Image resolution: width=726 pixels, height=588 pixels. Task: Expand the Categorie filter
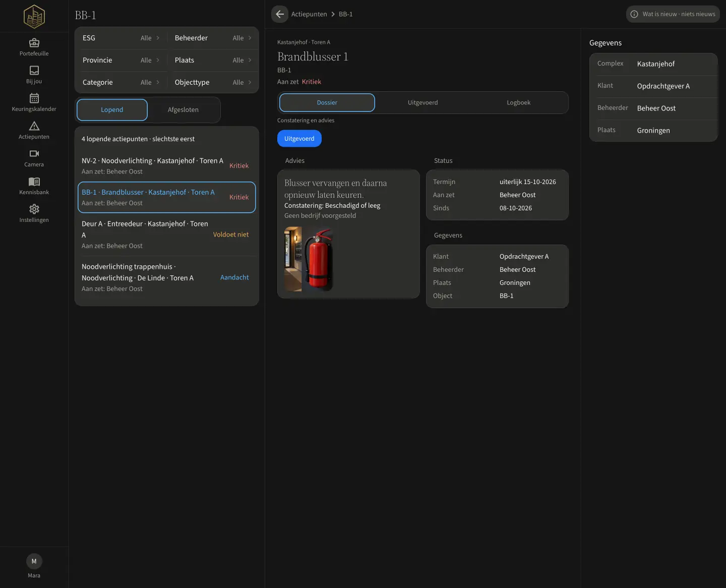click(x=121, y=82)
